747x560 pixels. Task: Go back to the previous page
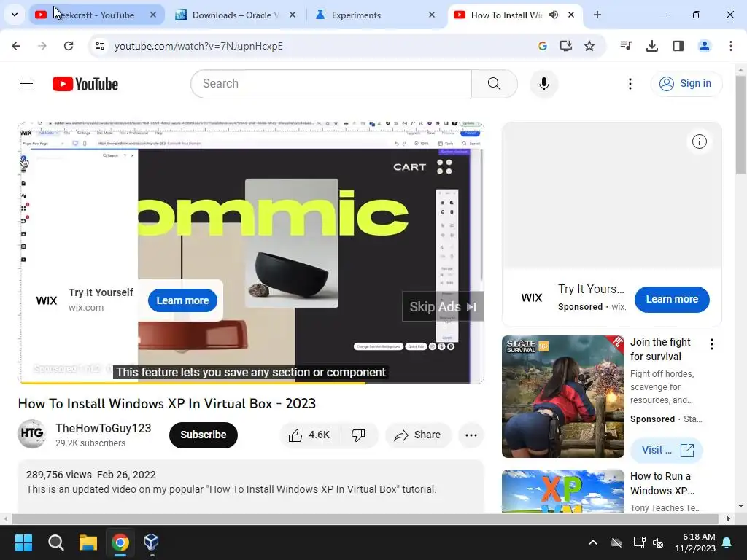pyautogui.click(x=16, y=46)
